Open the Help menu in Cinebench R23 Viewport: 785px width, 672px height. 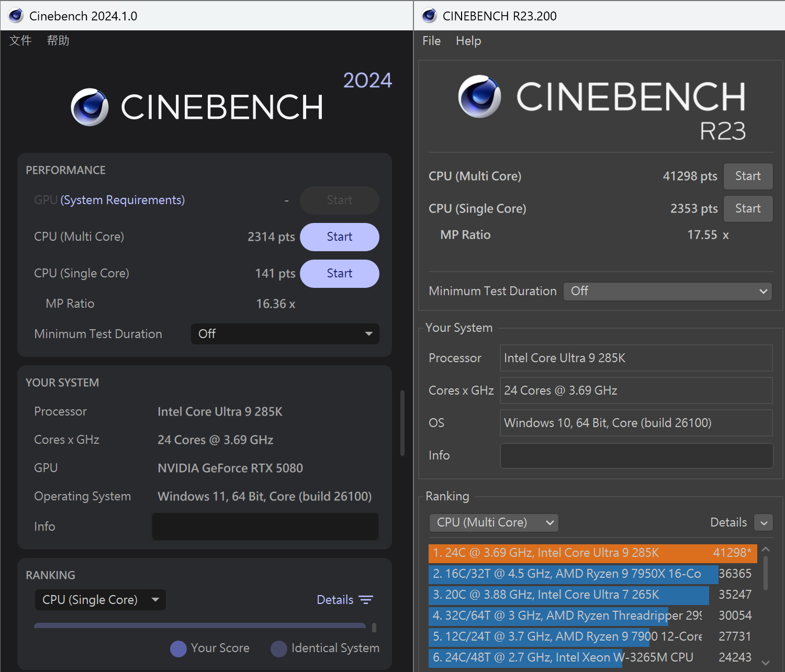(x=468, y=41)
